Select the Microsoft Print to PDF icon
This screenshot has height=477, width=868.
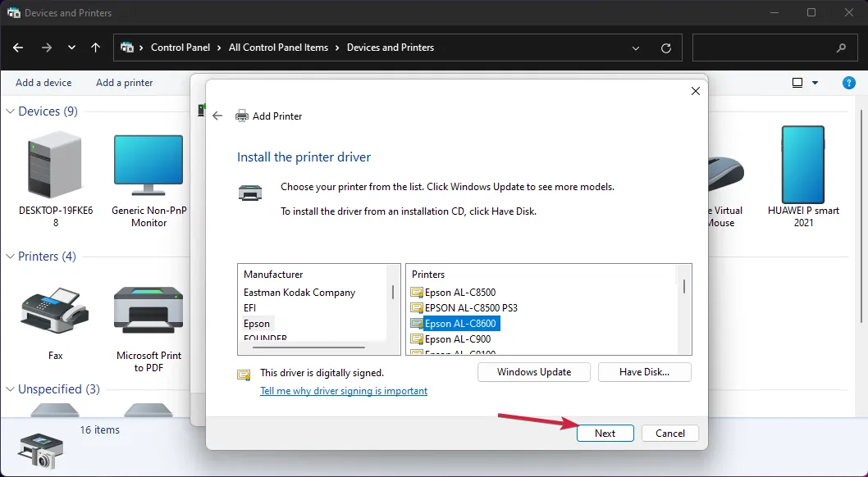point(148,311)
